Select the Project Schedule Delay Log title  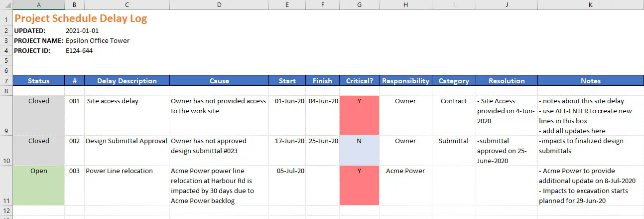[80, 19]
